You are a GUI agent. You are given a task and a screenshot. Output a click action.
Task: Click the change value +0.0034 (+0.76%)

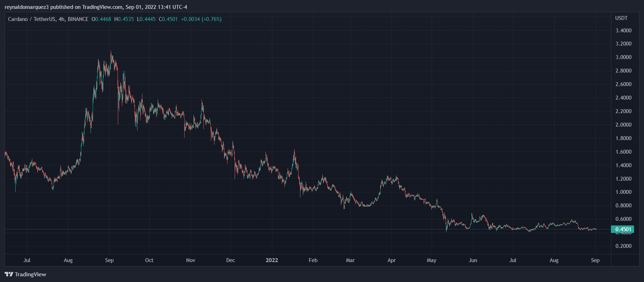tap(201, 19)
